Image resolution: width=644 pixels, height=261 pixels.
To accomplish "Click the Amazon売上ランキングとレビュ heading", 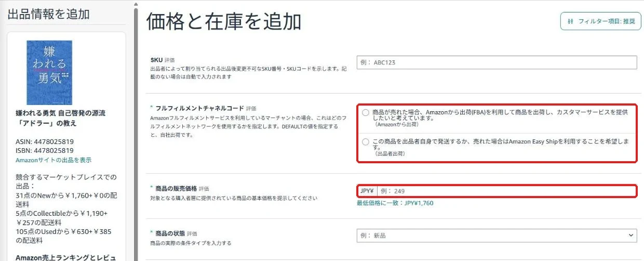I will pyautogui.click(x=65, y=257).
